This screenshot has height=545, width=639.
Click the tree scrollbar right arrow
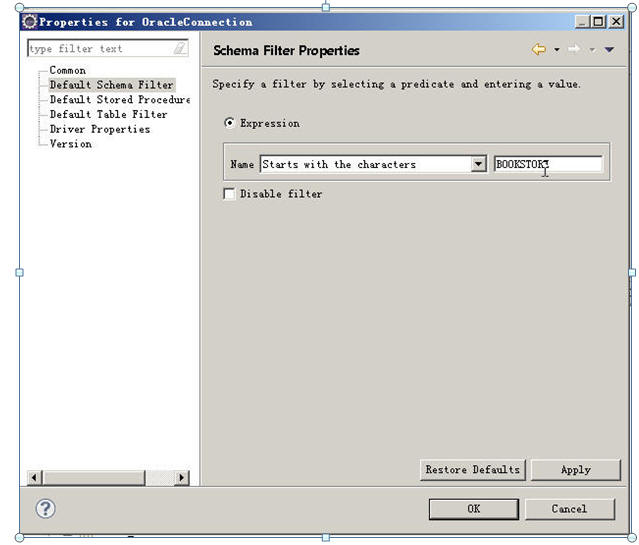pos(182,477)
